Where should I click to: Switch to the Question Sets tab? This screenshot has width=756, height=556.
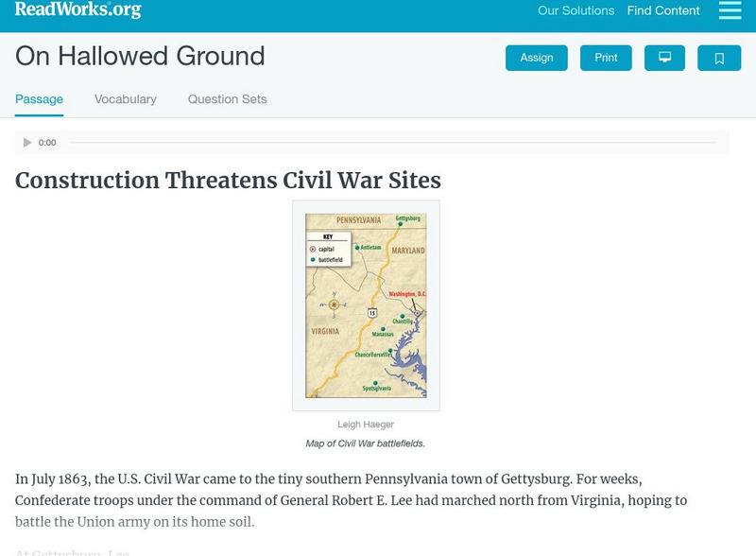(x=227, y=99)
